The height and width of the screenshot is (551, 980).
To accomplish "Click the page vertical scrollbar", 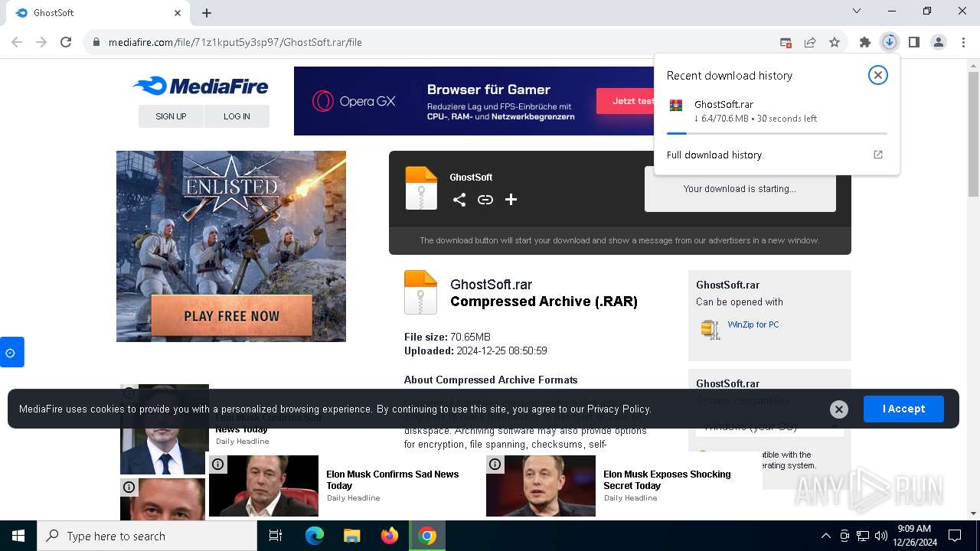I will tap(973, 132).
